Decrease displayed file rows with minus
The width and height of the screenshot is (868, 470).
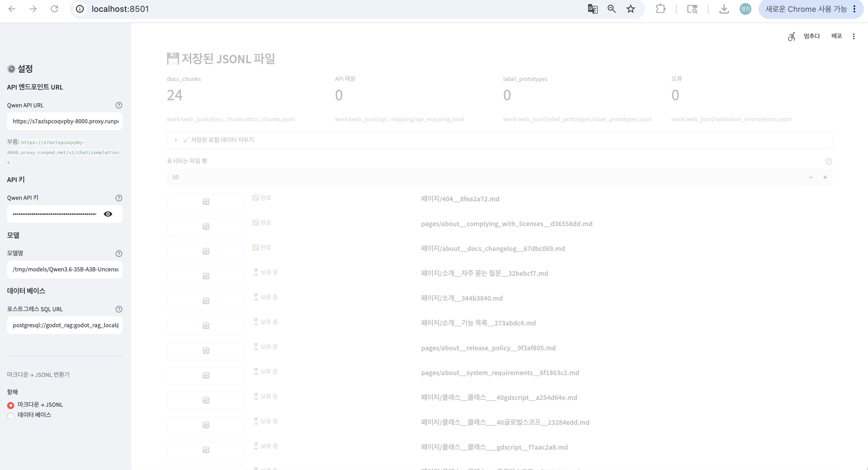click(x=811, y=177)
